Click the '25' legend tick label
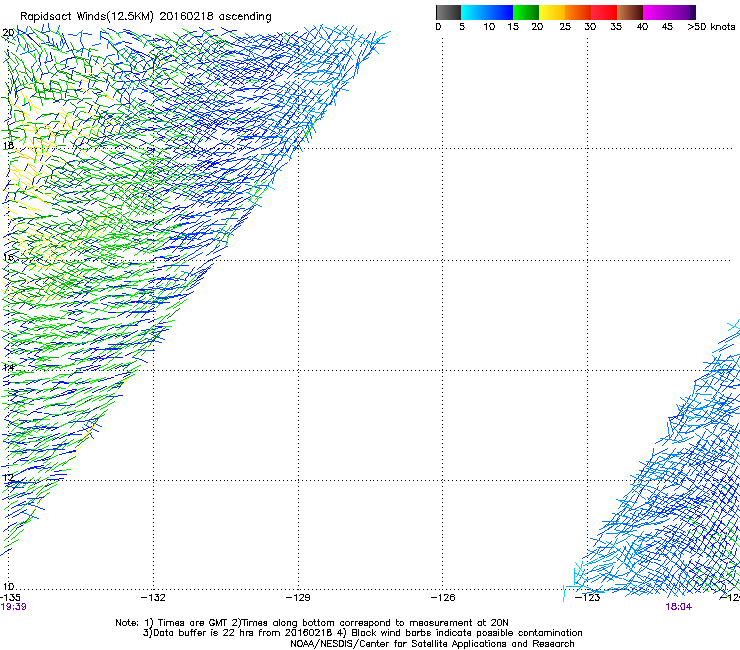This screenshot has height=650, width=740. click(565, 27)
